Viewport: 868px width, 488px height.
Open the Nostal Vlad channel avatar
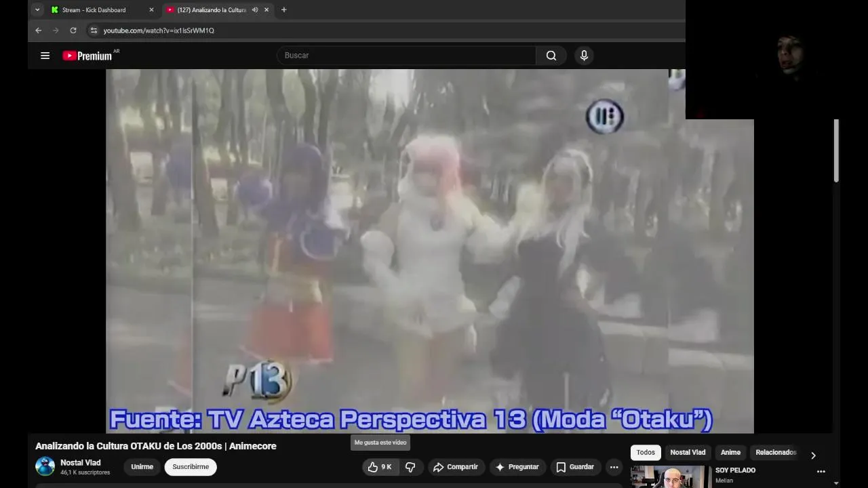tap(45, 466)
